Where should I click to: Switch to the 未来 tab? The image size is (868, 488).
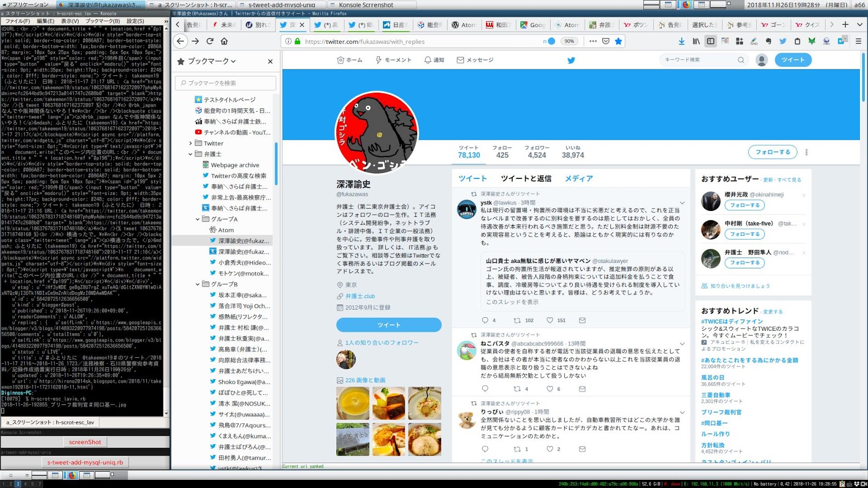224,25
